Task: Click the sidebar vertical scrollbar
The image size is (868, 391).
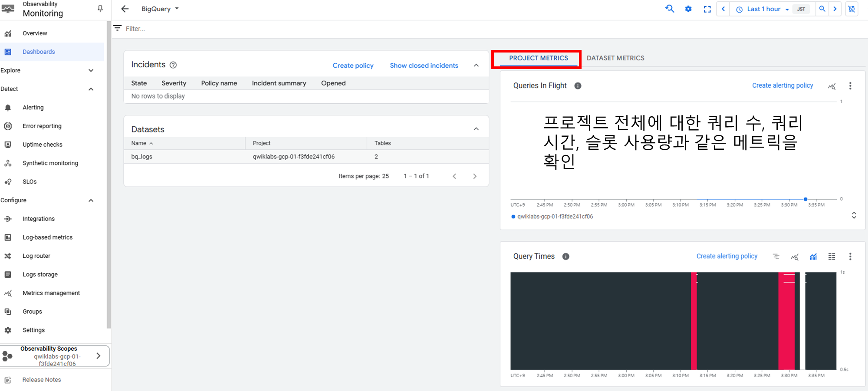Action: point(108,174)
